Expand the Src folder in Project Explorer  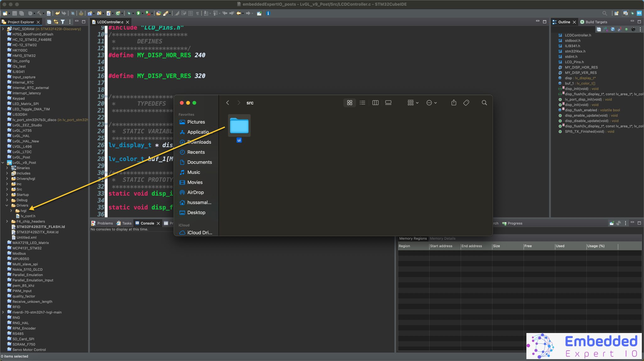pos(7,189)
